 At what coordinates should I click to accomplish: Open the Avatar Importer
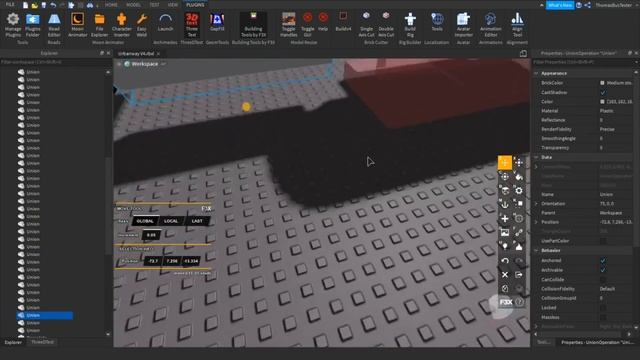click(463, 25)
